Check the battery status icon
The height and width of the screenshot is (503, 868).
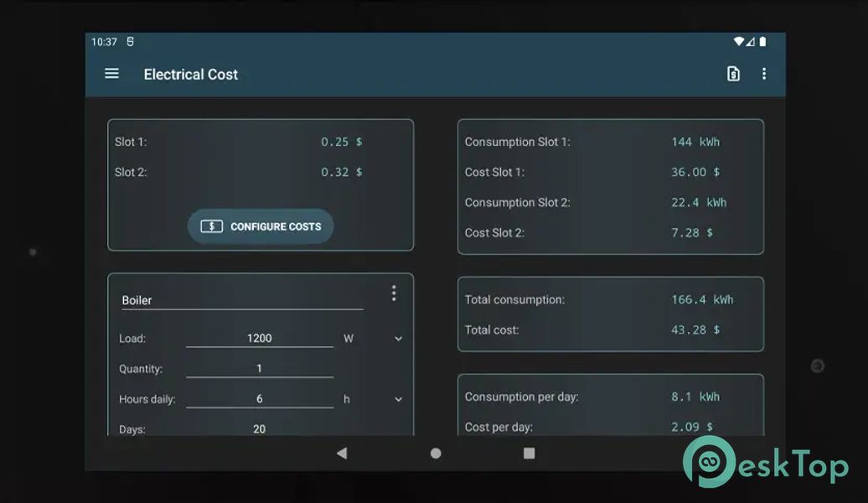coord(762,42)
